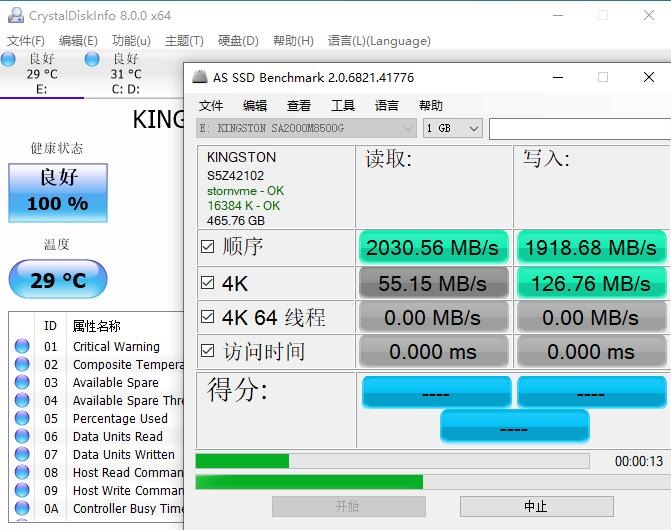Click 4K write result 126.76 MB/s
The height and width of the screenshot is (530, 671).
click(x=591, y=283)
